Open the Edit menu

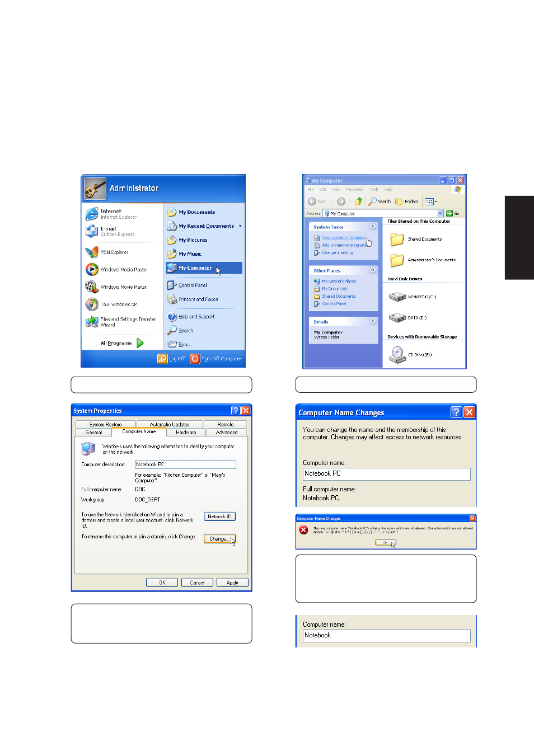[x=323, y=190]
